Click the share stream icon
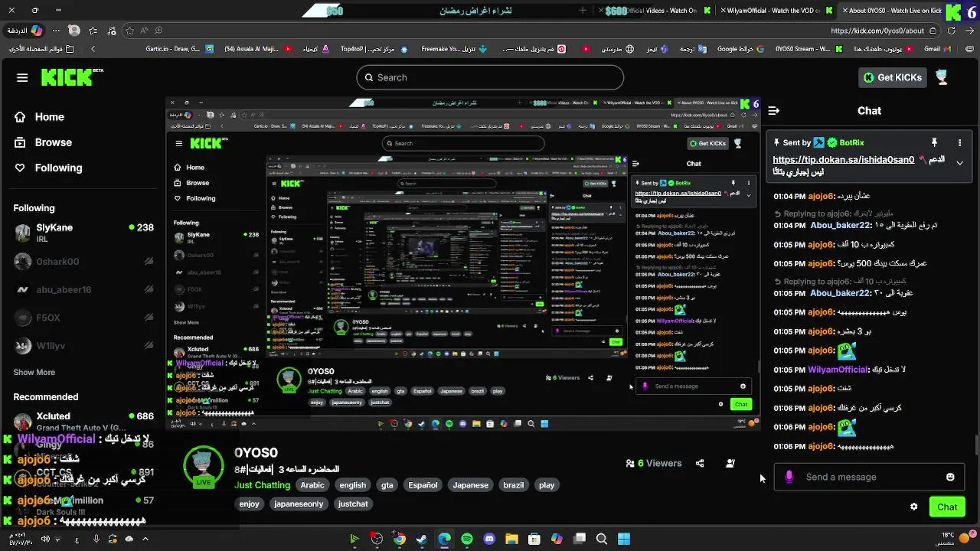The width and height of the screenshot is (980, 551). 699,463
